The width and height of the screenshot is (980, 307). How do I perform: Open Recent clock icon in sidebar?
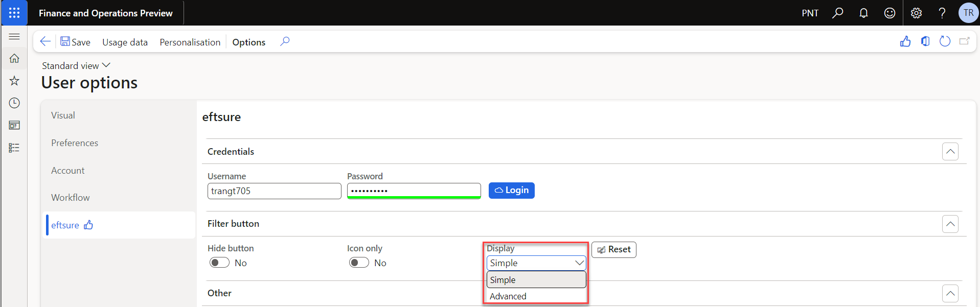tap(14, 103)
